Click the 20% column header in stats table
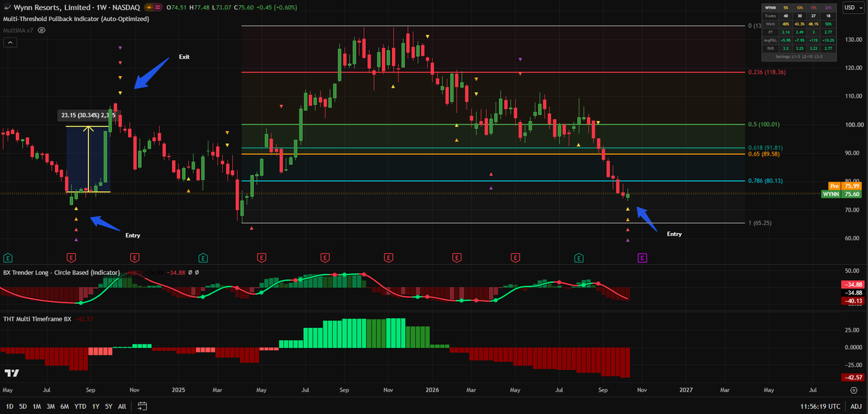Screen dimensions: 868x414 coord(828,9)
